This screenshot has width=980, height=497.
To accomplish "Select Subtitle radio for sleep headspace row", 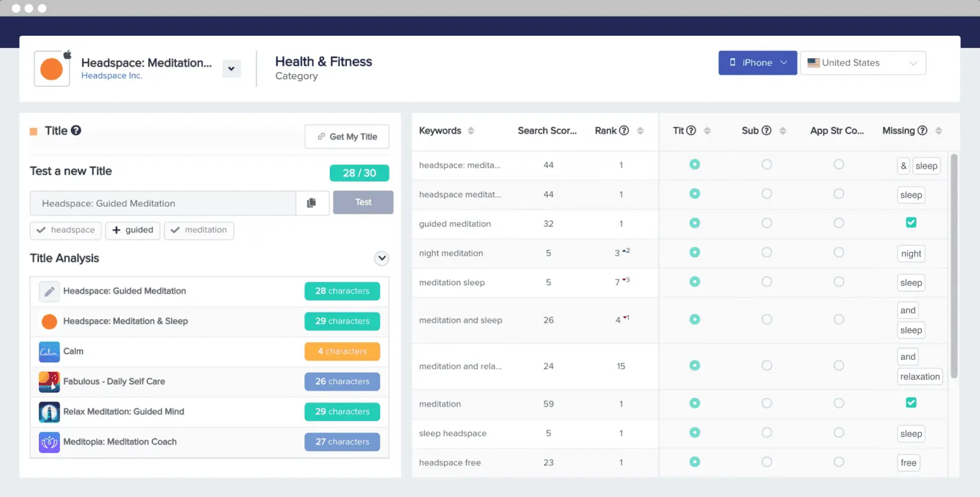I will tap(767, 432).
